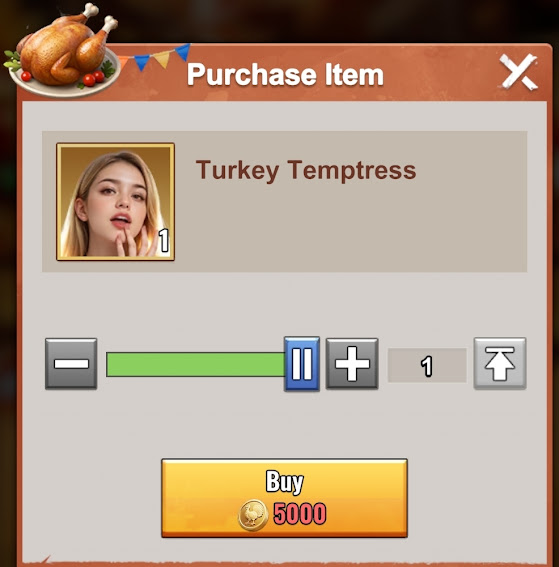Open the Turkey Temptress item thumbnail
The image size is (559, 567).
tap(115, 202)
